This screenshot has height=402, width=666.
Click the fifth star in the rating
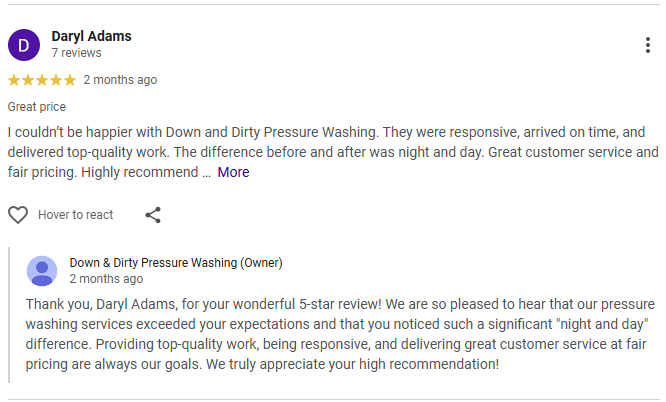(x=70, y=80)
